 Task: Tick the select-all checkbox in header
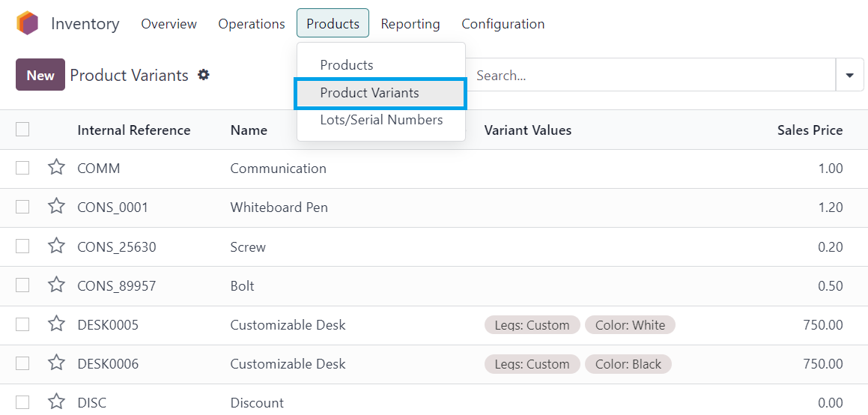22,130
